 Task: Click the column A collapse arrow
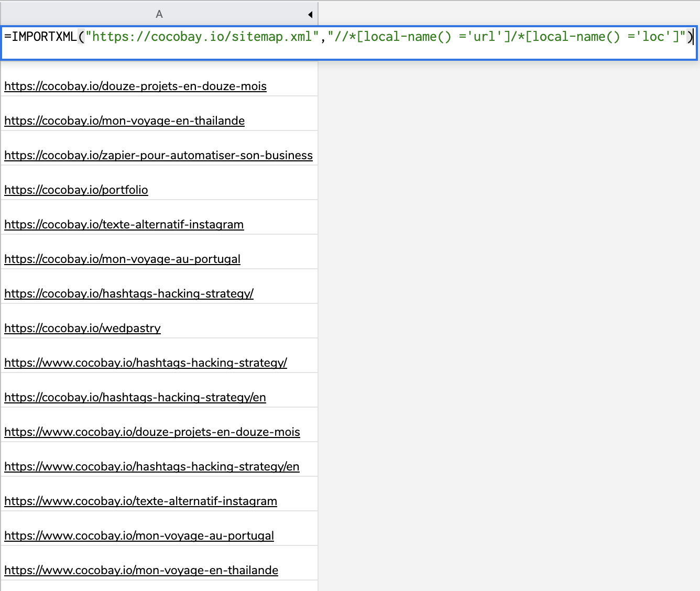310,15
